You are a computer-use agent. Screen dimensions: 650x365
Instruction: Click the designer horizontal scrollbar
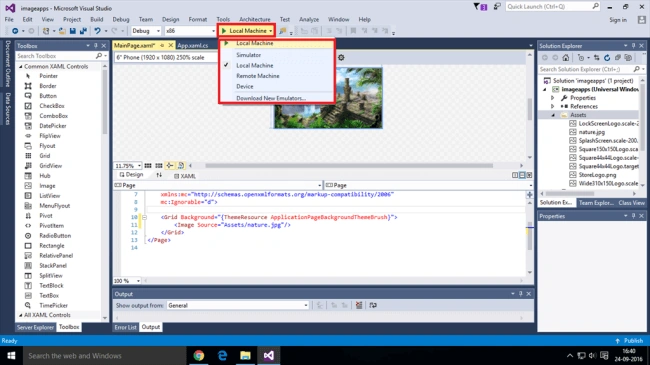pyautogui.click(x=349, y=165)
